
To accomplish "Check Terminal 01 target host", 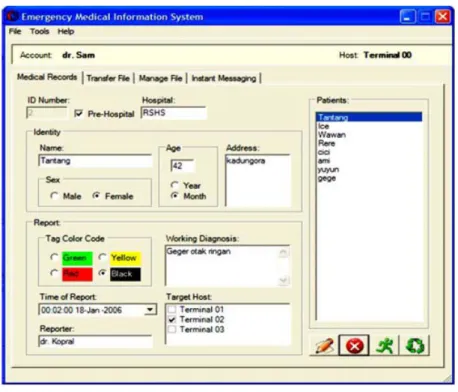I will pos(172,309).
